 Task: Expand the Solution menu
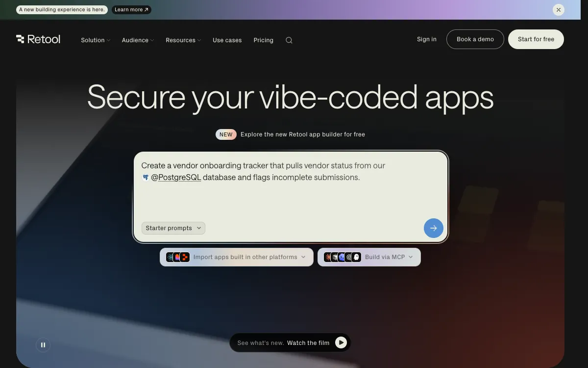click(x=96, y=40)
